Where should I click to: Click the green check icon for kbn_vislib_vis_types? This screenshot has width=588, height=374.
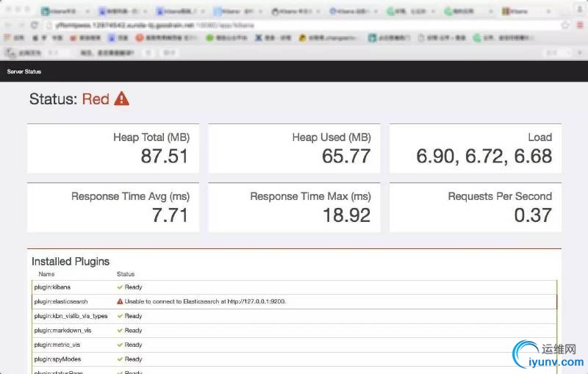click(x=120, y=316)
